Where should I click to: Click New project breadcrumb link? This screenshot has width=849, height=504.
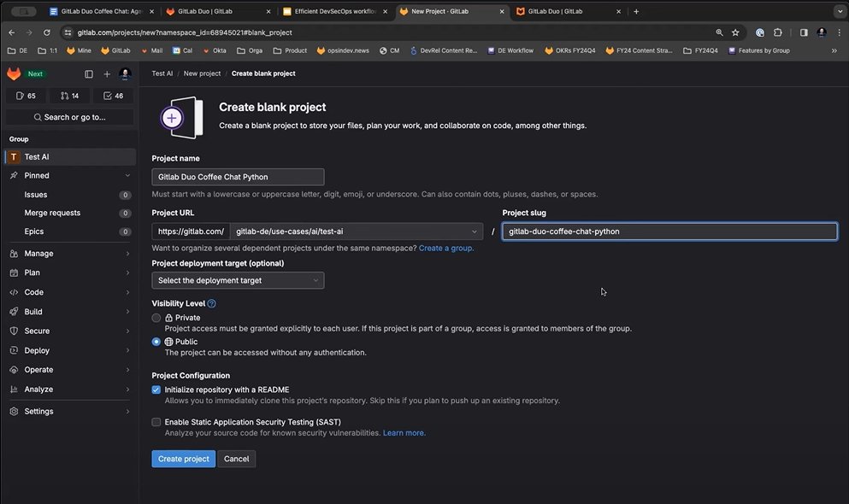click(x=202, y=73)
